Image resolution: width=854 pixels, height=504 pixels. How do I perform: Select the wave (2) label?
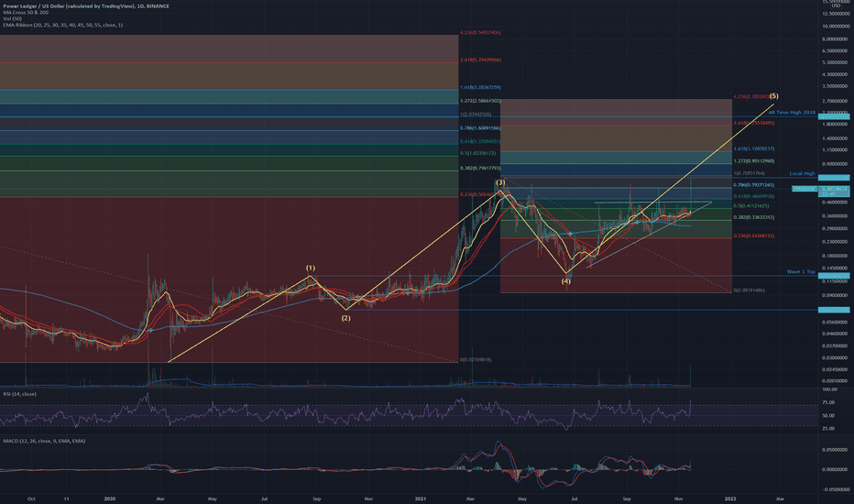pos(345,318)
